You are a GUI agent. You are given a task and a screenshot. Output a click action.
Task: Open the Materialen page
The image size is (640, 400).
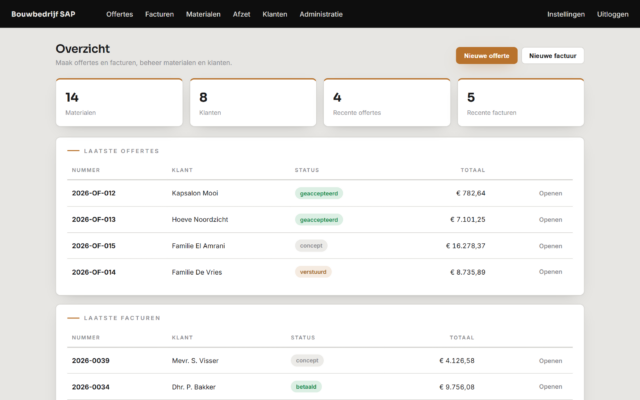pos(203,14)
